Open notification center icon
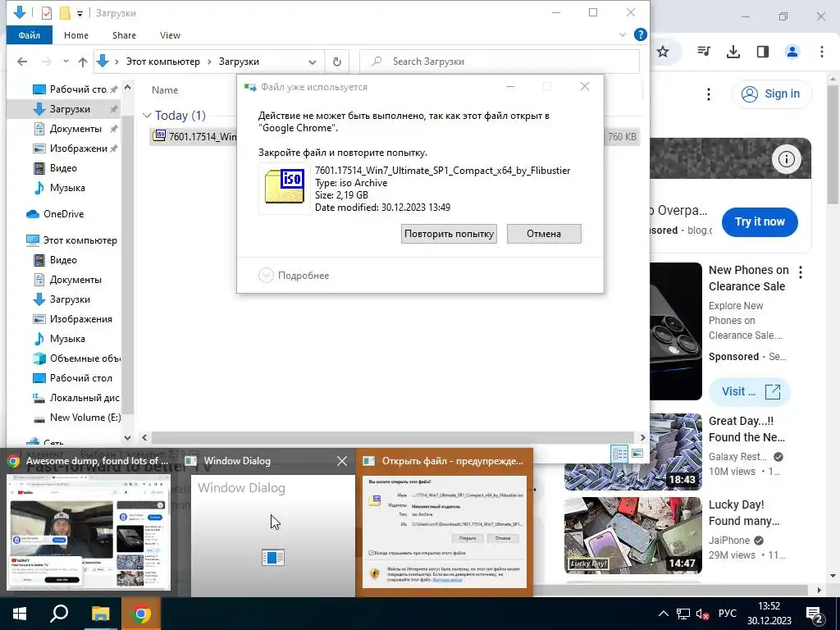This screenshot has width=840, height=630. pos(815,614)
